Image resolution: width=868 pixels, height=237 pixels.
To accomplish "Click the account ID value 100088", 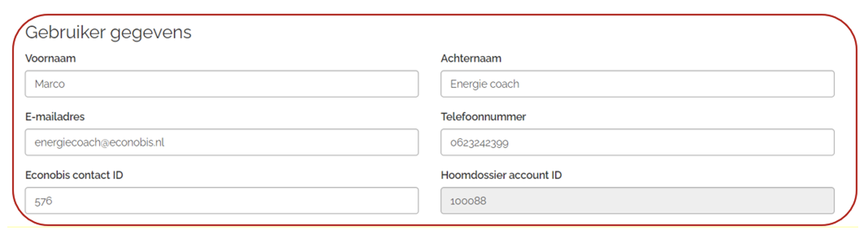I will (x=468, y=201).
